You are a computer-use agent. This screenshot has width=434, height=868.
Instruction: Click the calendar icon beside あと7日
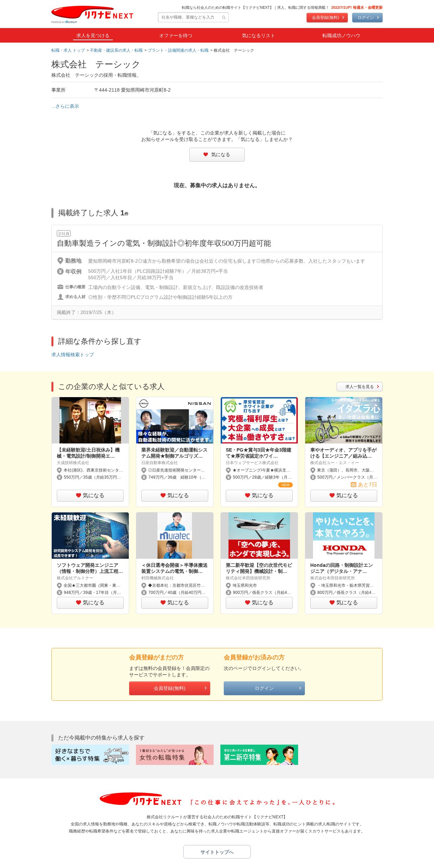tap(354, 485)
